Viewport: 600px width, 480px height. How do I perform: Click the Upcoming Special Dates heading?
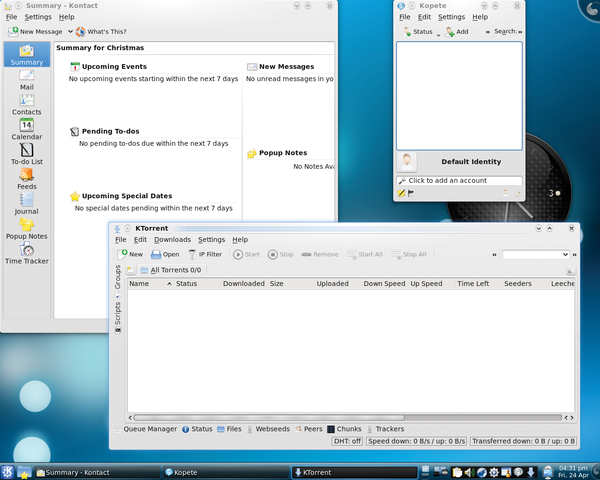tap(127, 196)
